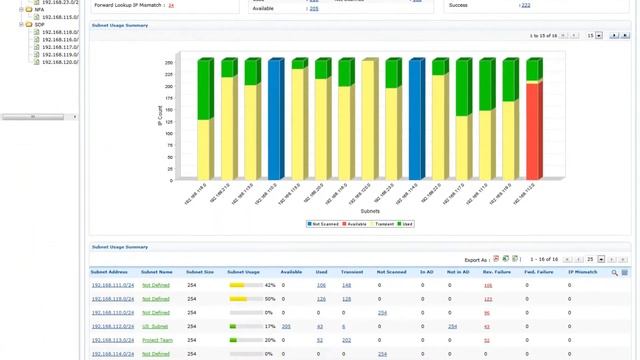This screenshot has height=360, width=640.
Task: Go to first page of subnet table
Action: point(567,260)
